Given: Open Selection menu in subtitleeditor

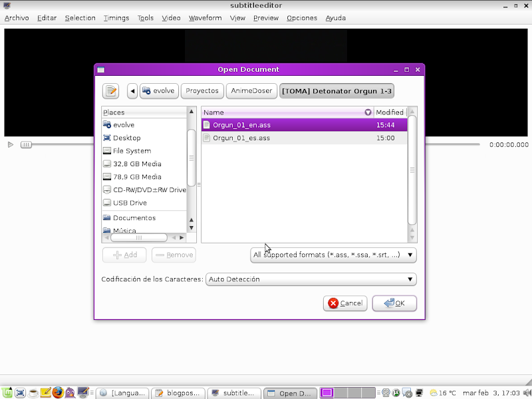Looking at the screenshot, I should tap(80, 18).
